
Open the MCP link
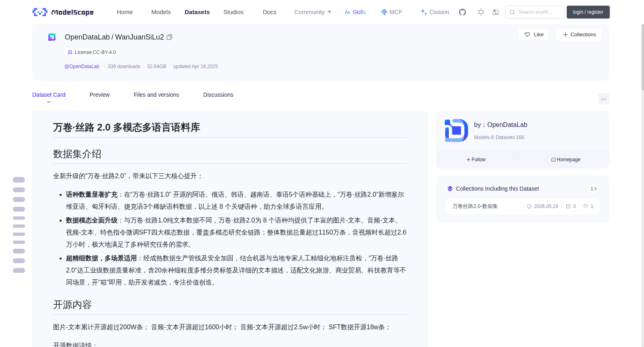(x=392, y=12)
